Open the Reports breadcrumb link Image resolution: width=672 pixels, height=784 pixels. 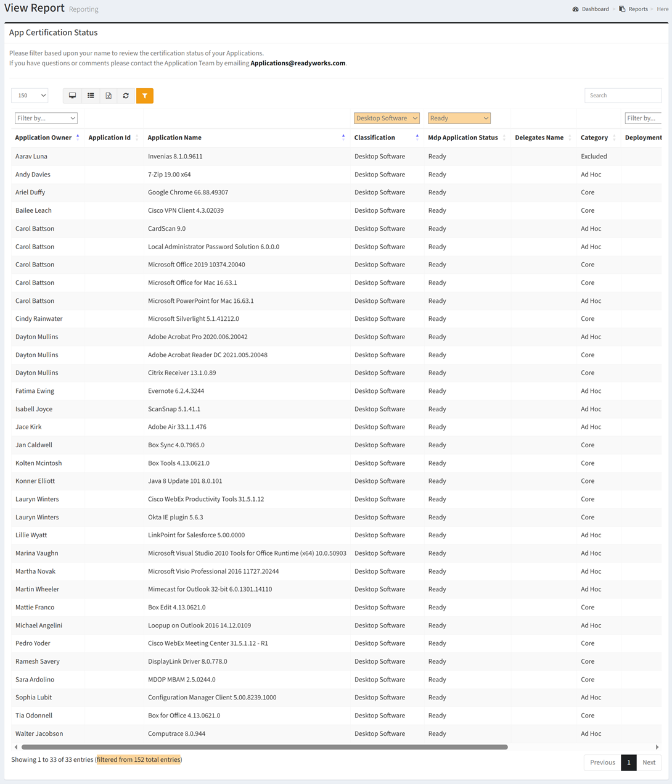click(637, 9)
